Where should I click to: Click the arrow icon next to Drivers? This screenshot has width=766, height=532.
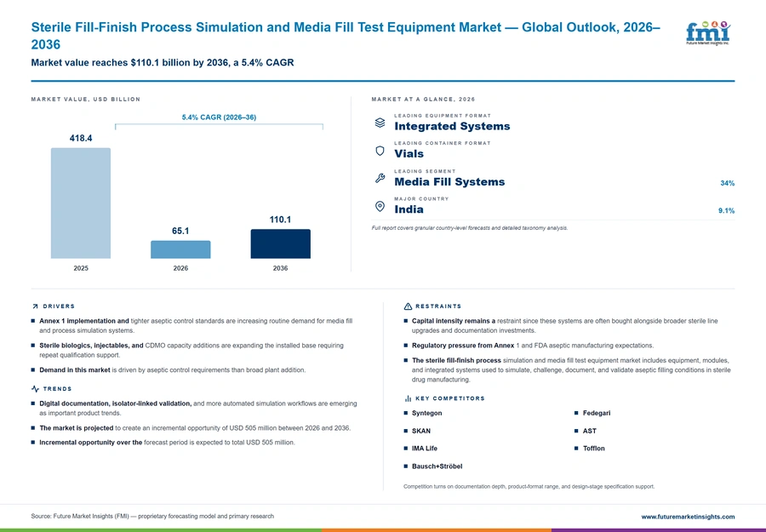pos(35,306)
